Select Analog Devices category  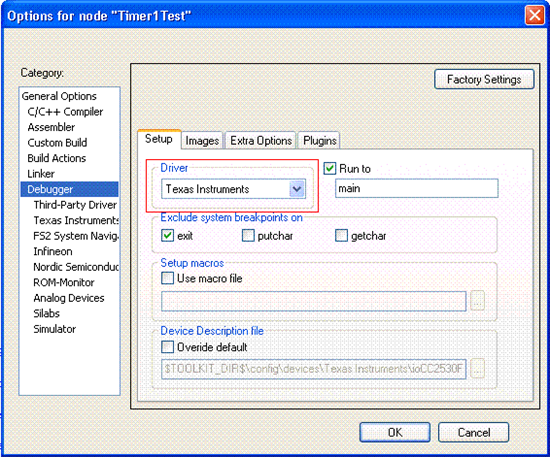pos(69,298)
